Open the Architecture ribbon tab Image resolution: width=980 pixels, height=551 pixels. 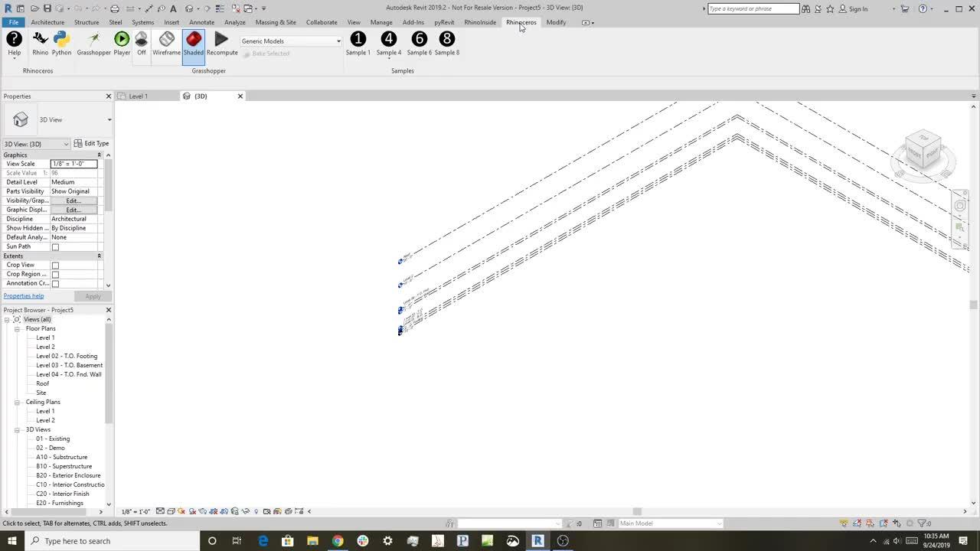point(47,22)
